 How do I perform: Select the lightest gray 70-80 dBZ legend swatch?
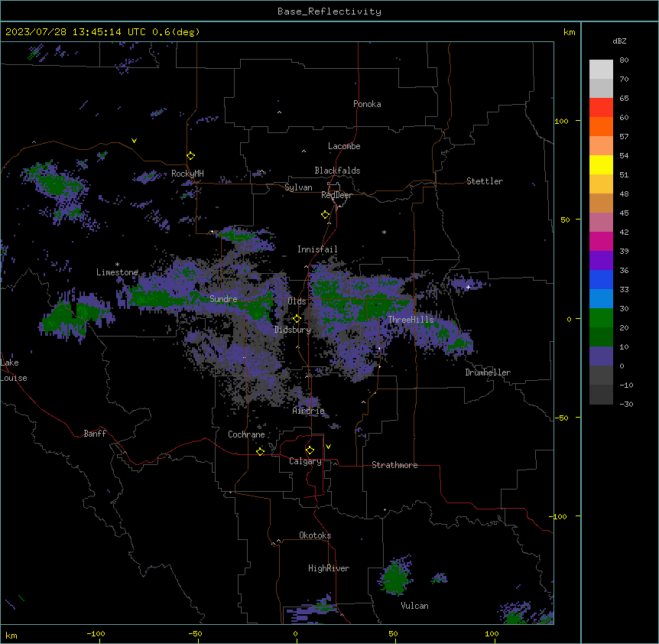point(601,69)
